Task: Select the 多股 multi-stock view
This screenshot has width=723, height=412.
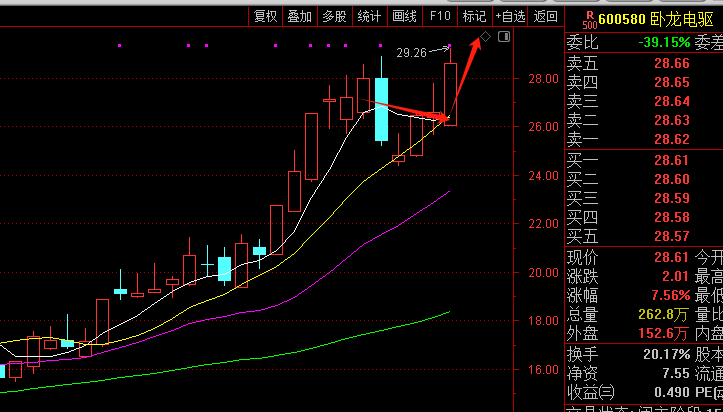Action: click(x=334, y=17)
